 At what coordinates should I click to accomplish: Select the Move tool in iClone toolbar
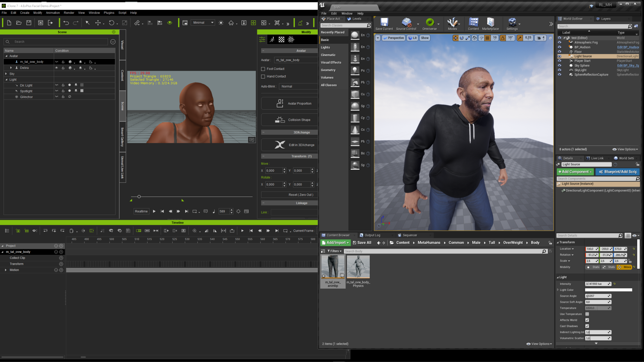(x=98, y=23)
